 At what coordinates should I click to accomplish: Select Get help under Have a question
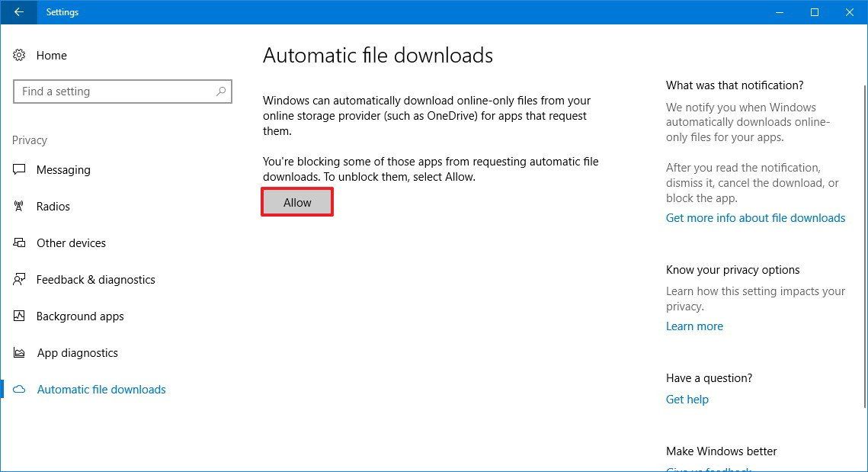coord(687,399)
